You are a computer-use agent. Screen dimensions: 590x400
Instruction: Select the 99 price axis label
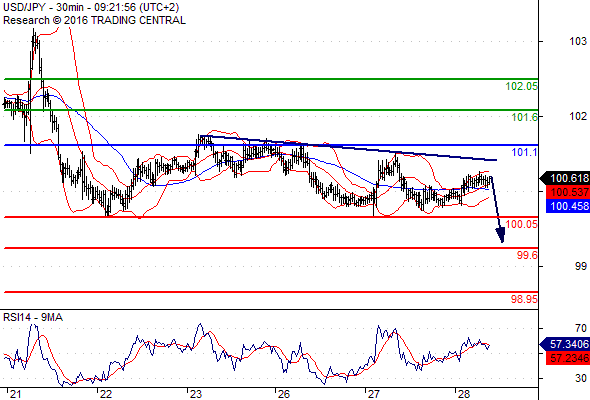tap(581, 266)
